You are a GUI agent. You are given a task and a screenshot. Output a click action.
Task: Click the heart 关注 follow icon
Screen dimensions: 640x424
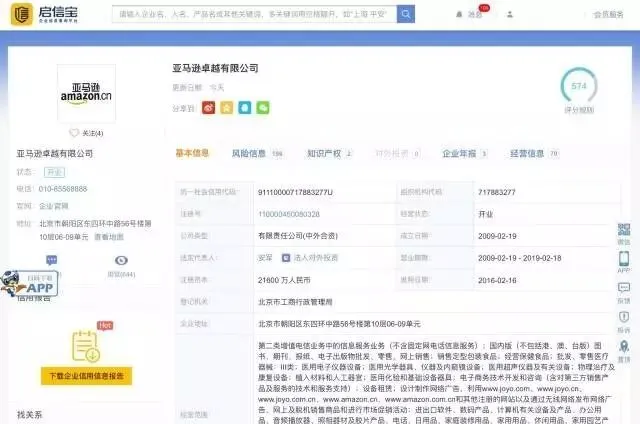point(74,133)
